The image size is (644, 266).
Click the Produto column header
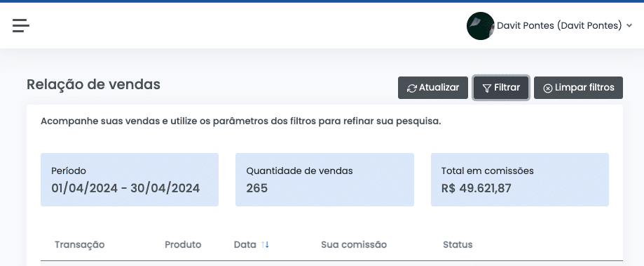pyautogui.click(x=183, y=245)
